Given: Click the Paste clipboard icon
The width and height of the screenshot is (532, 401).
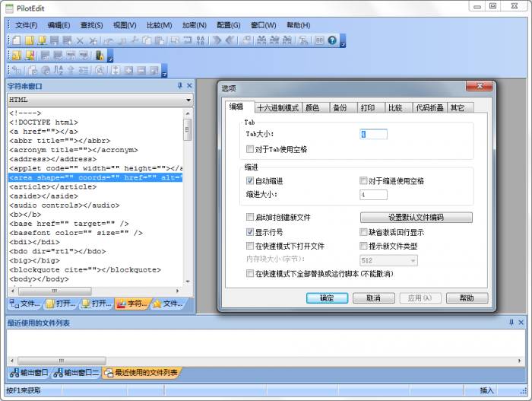Looking at the screenshot, I should pyautogui.click(x=160, y=40).
